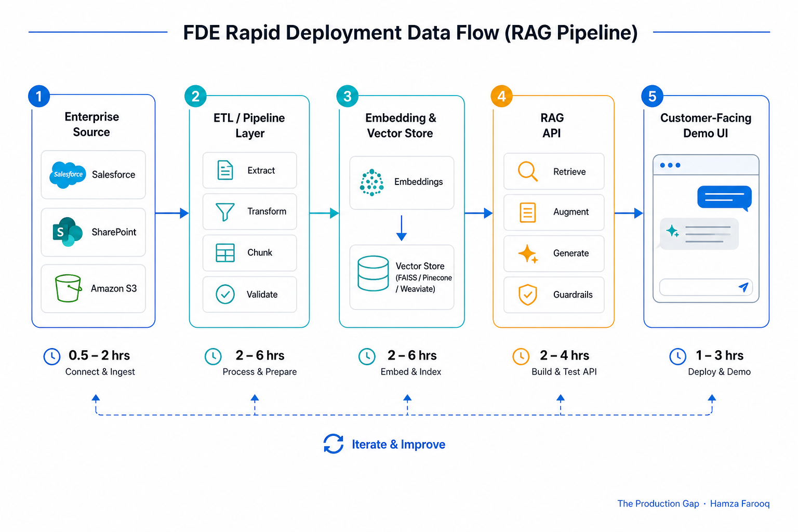Click the Transform step label
The width and height of the screenshot is (798, 532).
[267, 211]
